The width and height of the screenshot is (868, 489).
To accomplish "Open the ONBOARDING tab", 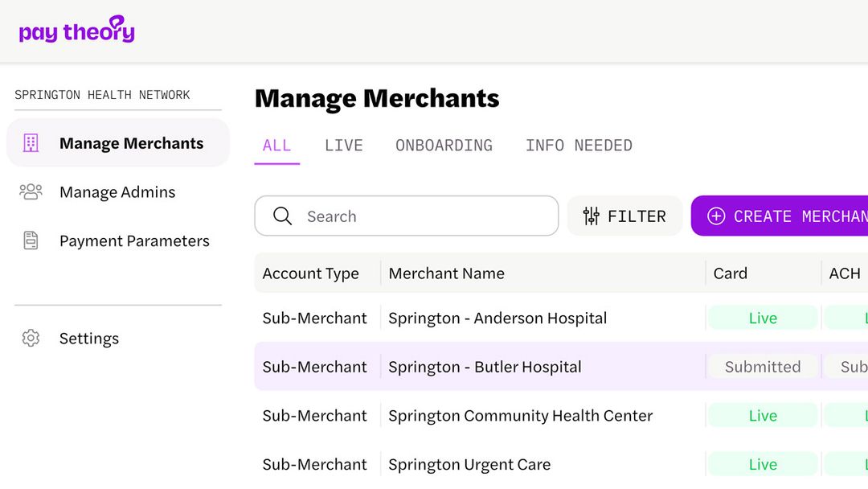I will pyautogui.click(x=444, y=145).
